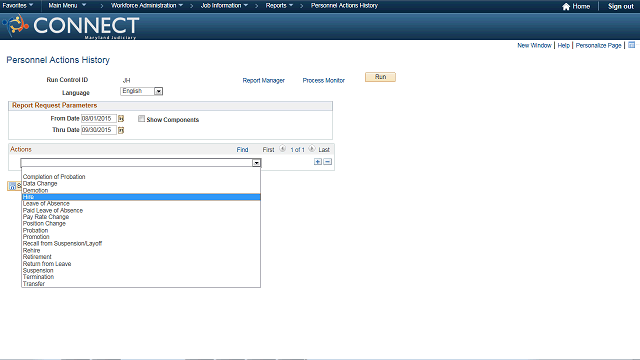Image resolution: width=640 pixels, height=360 pixels.
Task: Click Sign out
Action: 620,7
